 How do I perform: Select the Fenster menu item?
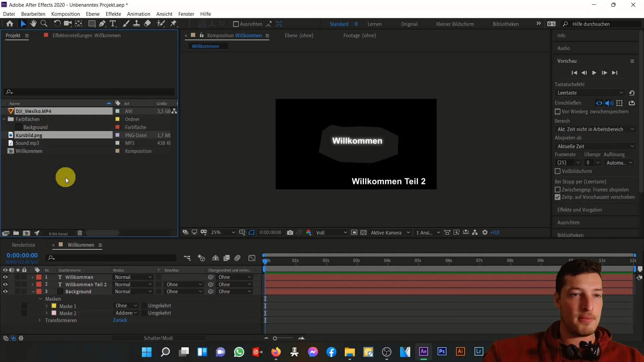coord(185,14)
